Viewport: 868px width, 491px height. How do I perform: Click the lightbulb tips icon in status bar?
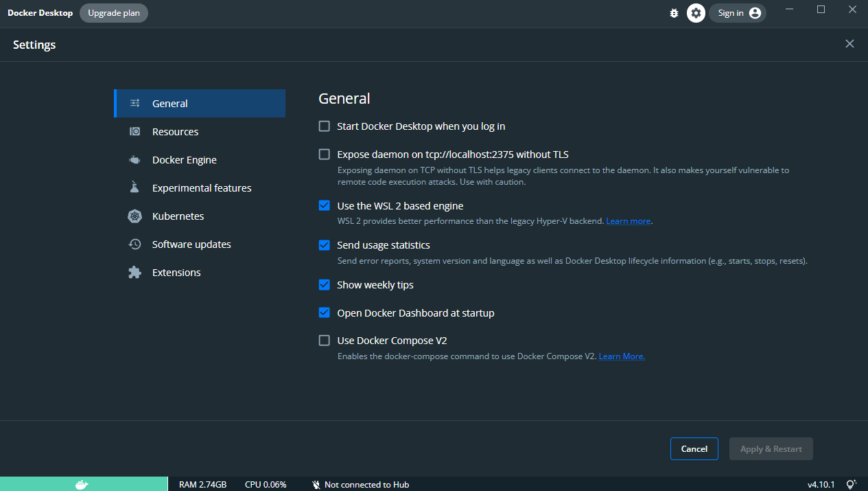pyautogui.click(x=851, y=485)
